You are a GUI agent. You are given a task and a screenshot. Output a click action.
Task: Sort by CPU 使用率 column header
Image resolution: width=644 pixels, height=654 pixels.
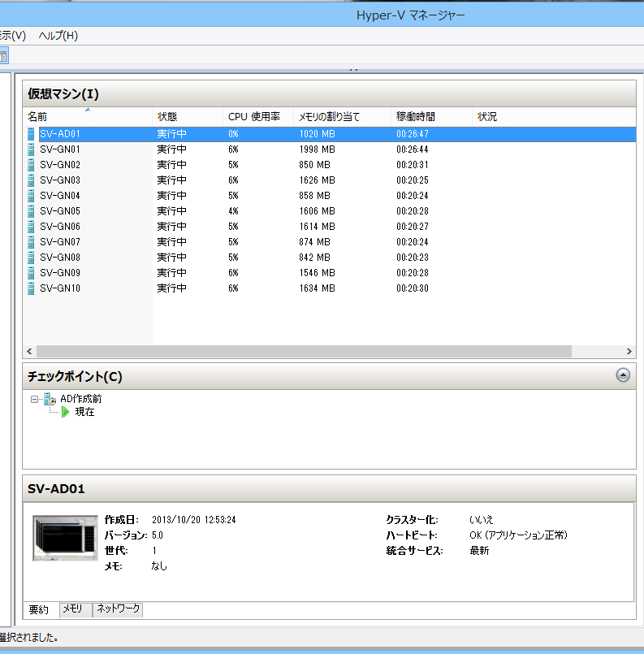[258, 117]
